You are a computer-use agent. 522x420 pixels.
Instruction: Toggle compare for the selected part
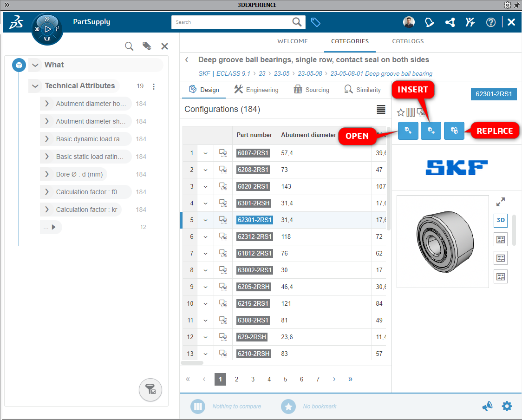[411, 112]
